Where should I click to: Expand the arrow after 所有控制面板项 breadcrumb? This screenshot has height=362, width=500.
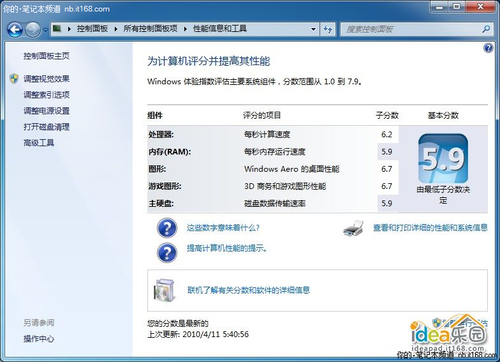coord(185,29)
